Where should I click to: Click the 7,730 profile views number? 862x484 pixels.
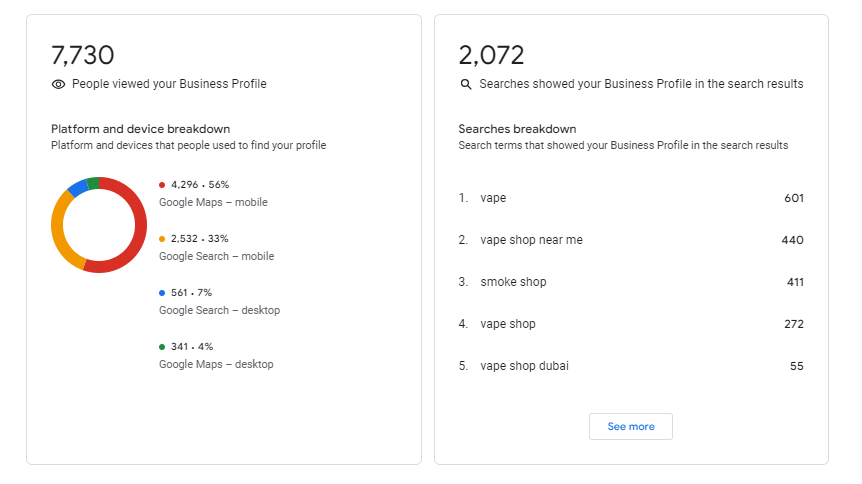point(83,55)
